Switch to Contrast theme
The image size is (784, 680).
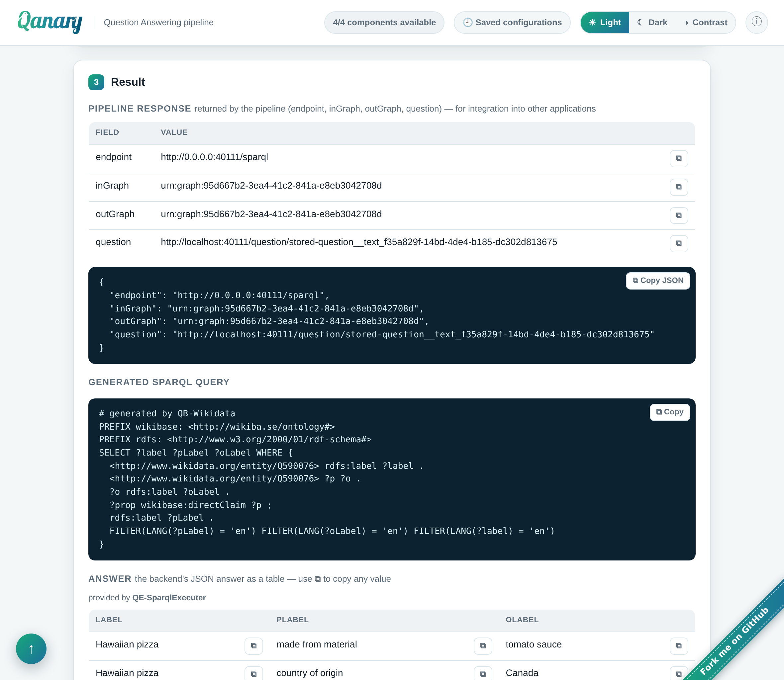(706, 22)
